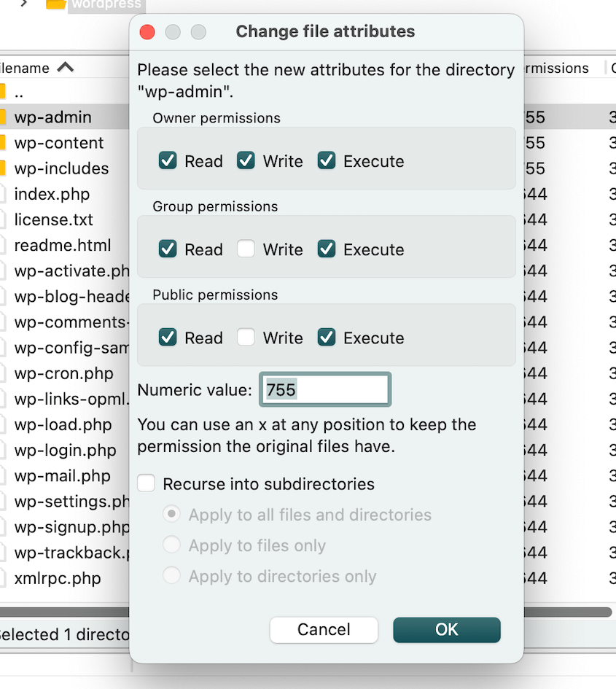Click the wordpress folder icon at top
The image size is (616, 689).
click(55, 6)
